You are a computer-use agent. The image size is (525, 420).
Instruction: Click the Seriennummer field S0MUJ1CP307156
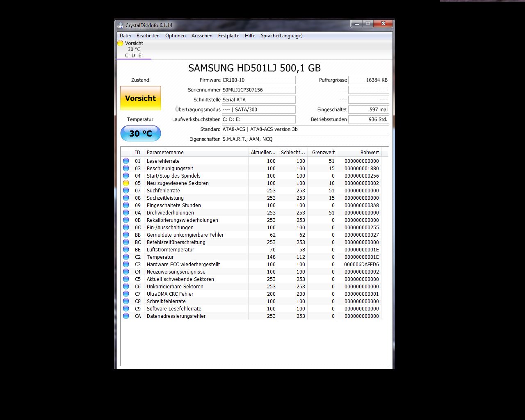(x=258, y=90)
